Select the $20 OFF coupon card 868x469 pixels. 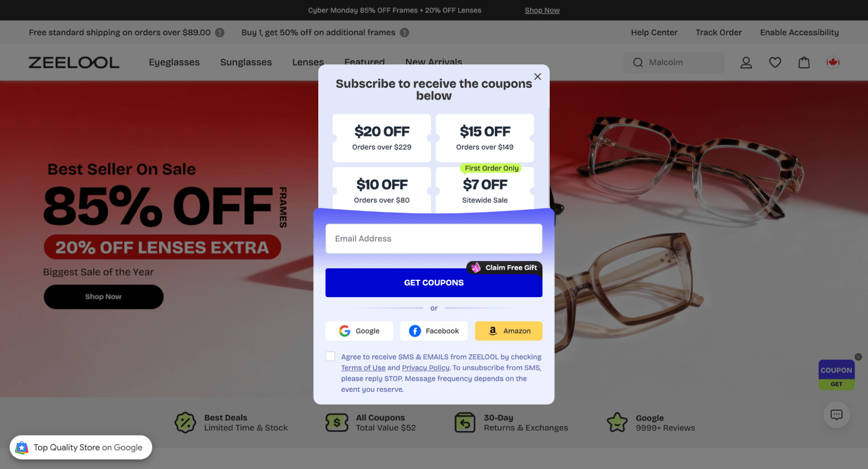(x=382, y=138)
